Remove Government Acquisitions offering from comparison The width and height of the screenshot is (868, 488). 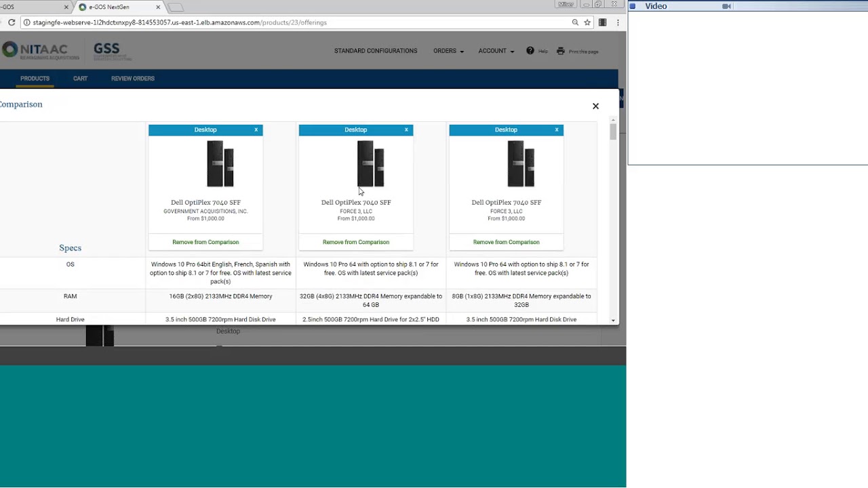tap(205, 242)
